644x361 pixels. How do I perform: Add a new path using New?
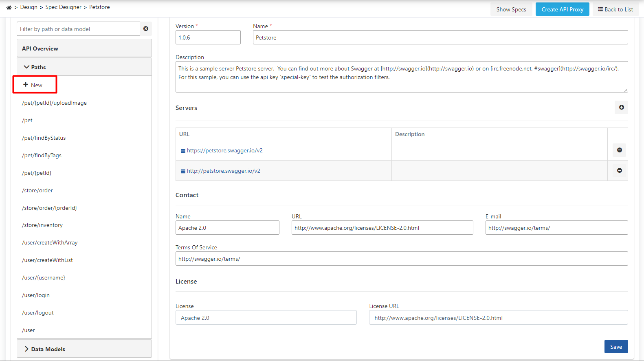pyautogui.click(x=33, y=85)
